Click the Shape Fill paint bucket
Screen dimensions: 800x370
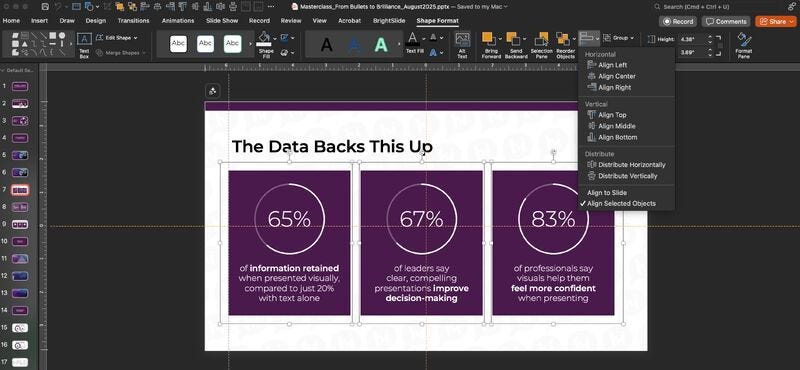point(264,38)
